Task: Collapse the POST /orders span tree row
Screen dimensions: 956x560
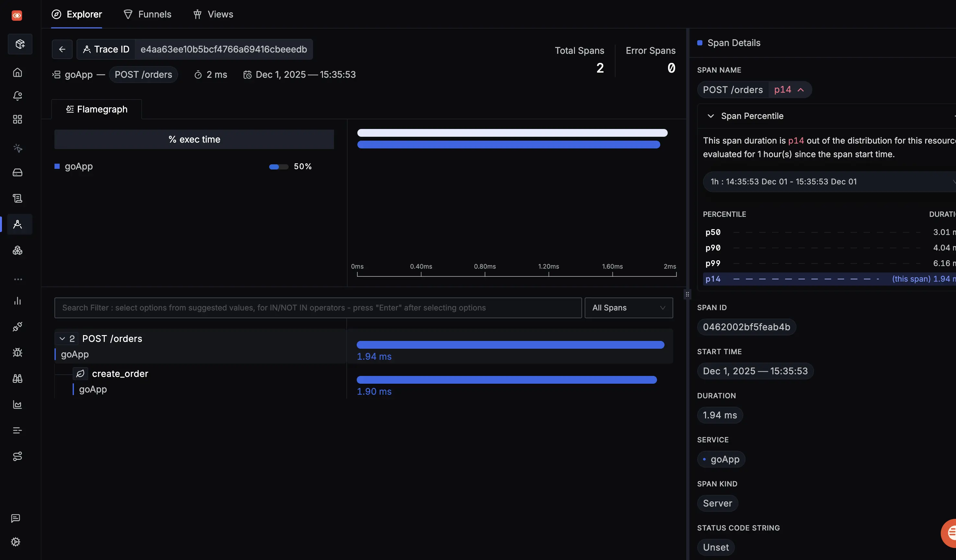Action: pyautogui.click(x=62, y=338)
